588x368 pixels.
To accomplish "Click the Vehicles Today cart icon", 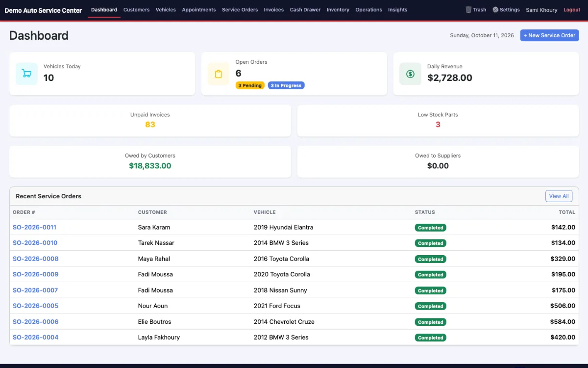I will coord(26,74).
